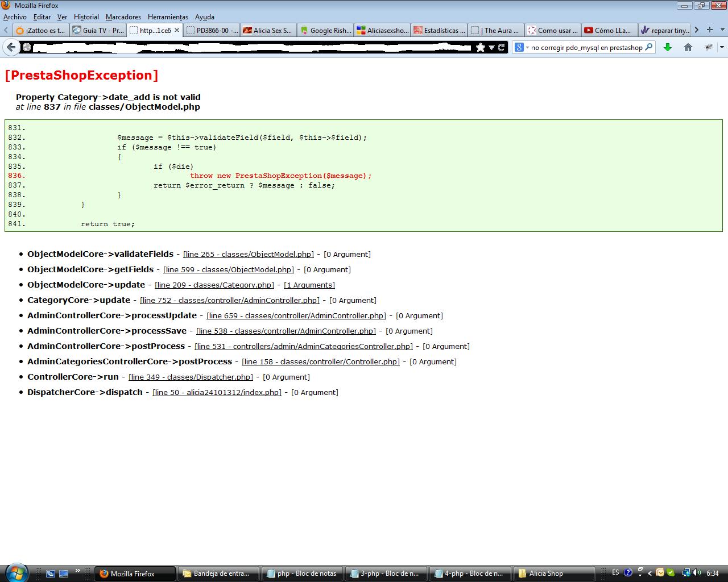This screenshot has height=582, width=728.
Task: Switch to the Como usar tab
Action: 553,30
